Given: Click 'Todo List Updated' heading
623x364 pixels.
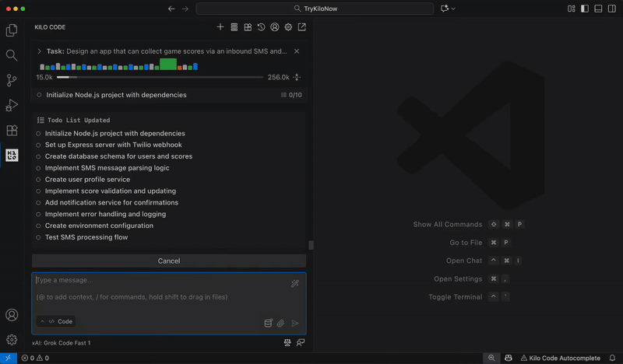Looking at the screenshot, I should point(79,121).
